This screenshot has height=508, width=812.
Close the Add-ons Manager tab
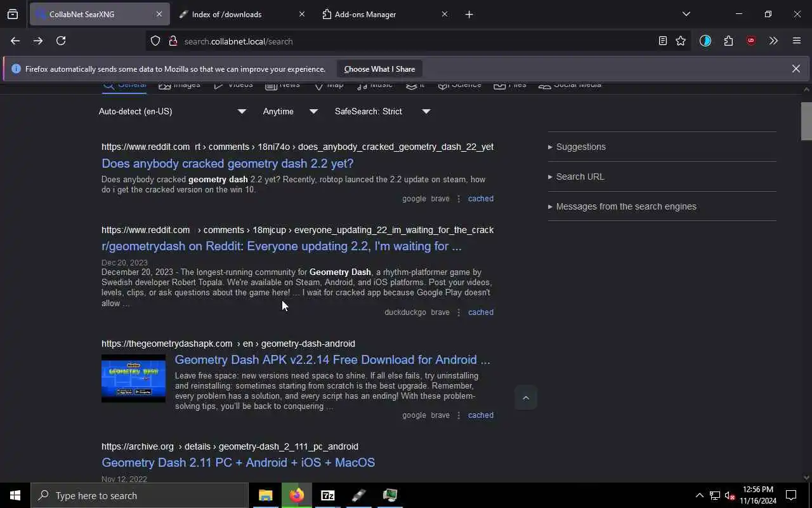444,14
